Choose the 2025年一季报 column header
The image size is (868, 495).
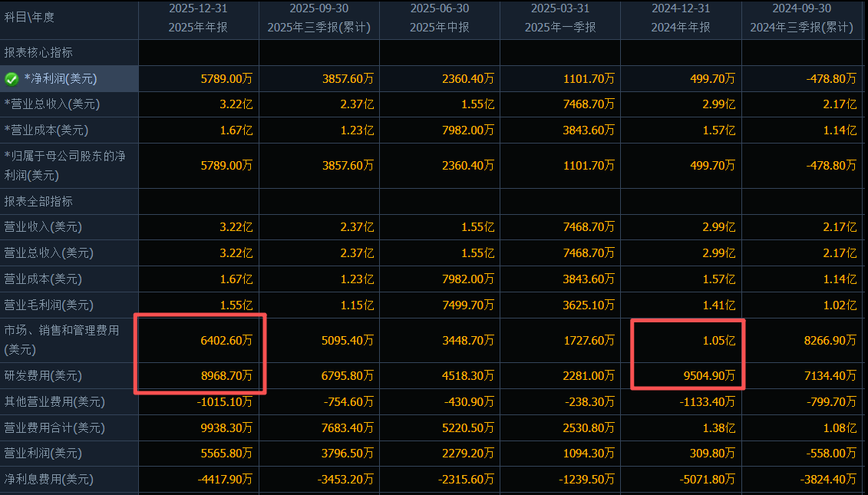pyautogui.click(x=560, y=18)
